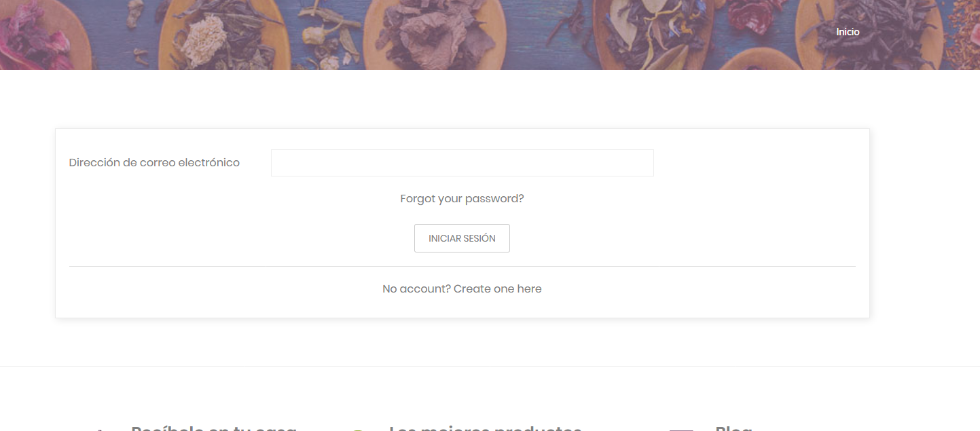Follow 'No account? Create one here' link
The width and height of the screenshot is (980, 431).
pos(462,289)
